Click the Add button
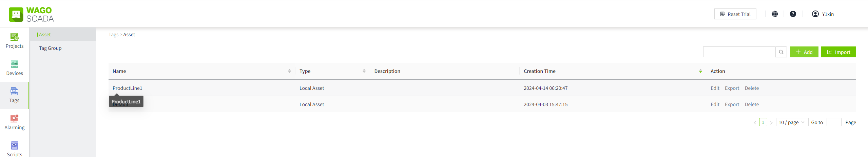The height and width of the screenshot is (157, 868). click(x=804, y=52)
